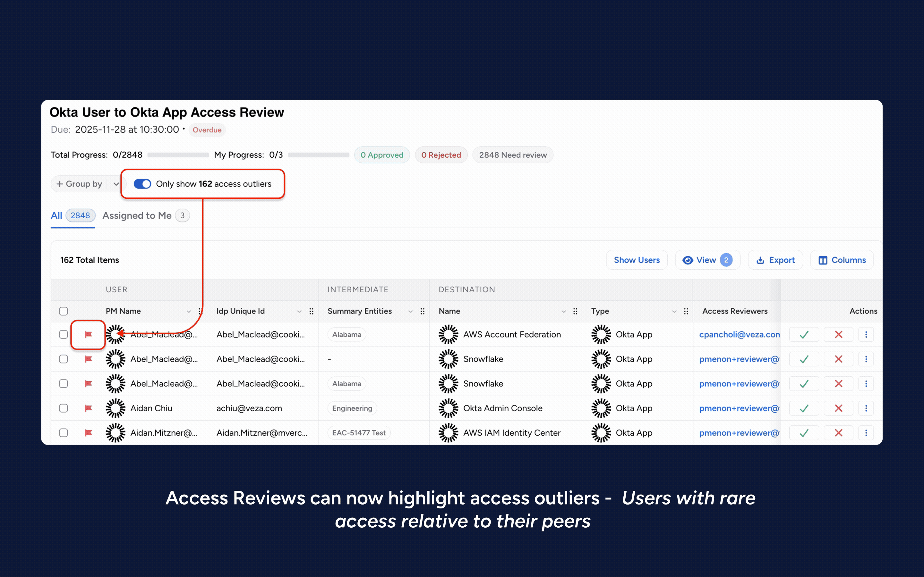Viewport: 924px width, 577px height.
Task: Approve the AWS Account Federation row with checkmark
Action: pyautogui.click(x=804, y=334)
